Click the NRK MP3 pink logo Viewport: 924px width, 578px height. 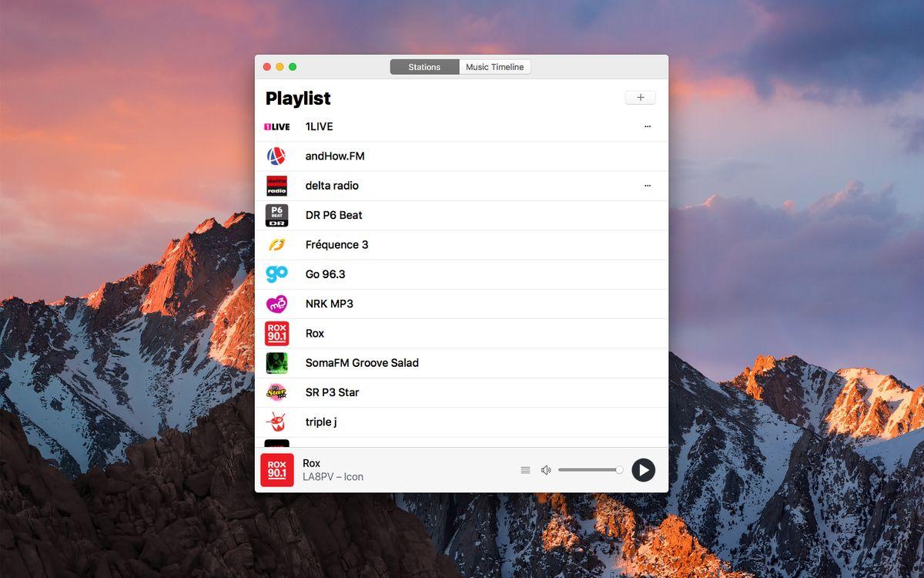(x=276, y=304)
